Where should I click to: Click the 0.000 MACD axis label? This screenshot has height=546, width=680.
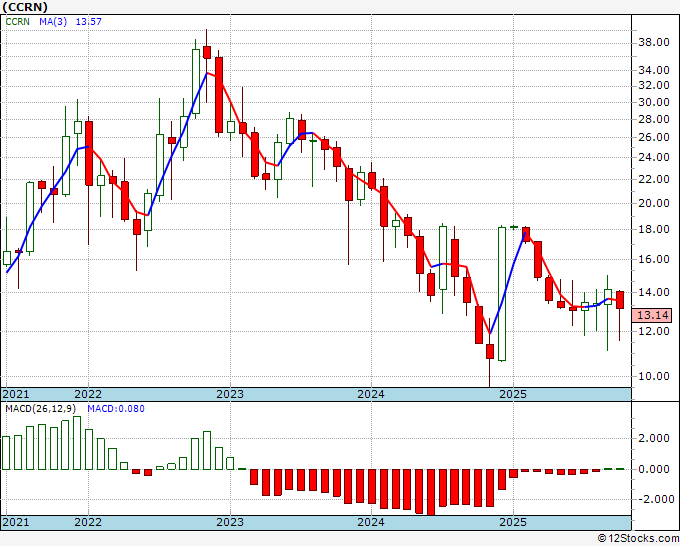pos(656,469)
